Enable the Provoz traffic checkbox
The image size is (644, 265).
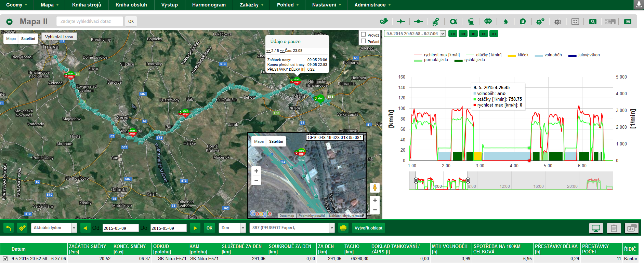364,34
